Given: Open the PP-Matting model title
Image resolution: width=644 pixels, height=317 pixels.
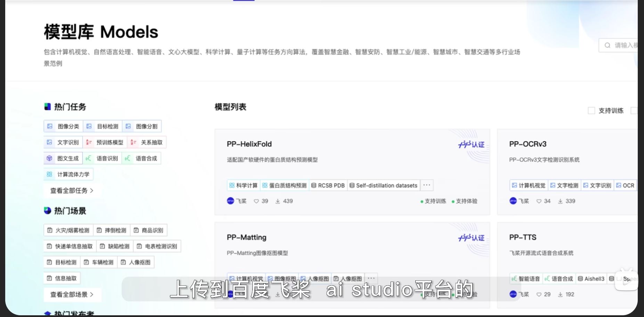Looking at the screenshot, I should click(246, 237).
